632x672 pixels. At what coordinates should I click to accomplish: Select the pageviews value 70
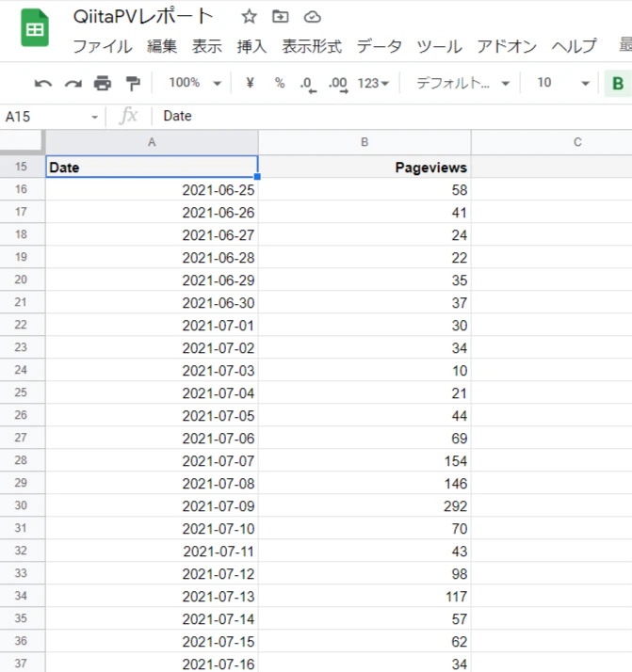click(365, 528)
